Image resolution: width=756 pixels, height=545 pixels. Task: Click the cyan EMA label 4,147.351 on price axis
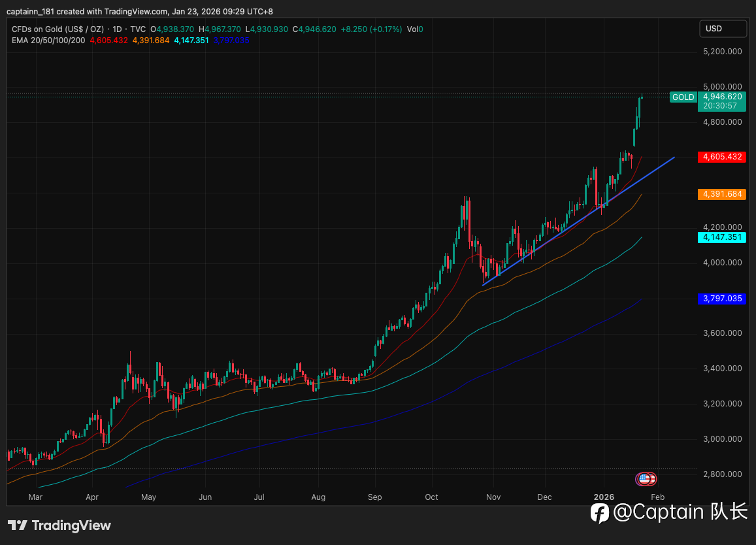722,237
